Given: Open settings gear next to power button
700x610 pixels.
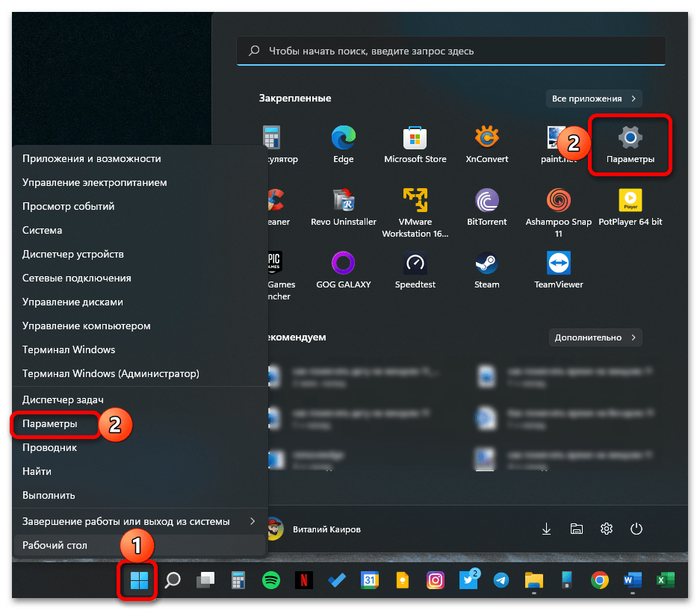Looking at the screenshot, I should click(607, 529).
